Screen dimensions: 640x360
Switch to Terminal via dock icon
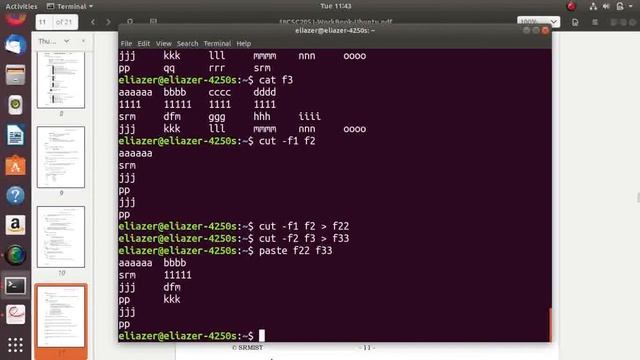[16, 285]
